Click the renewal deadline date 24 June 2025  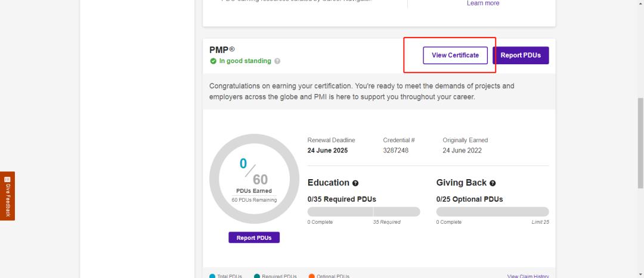[327, 151]
